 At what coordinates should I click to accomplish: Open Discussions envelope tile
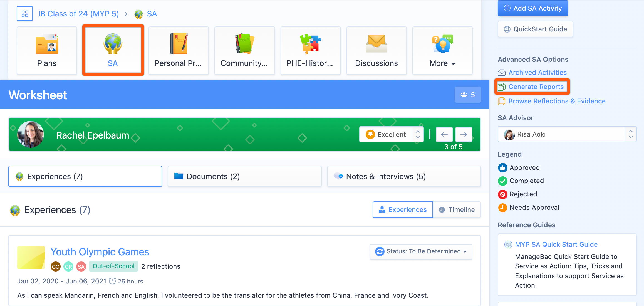[x=377, y=51]
